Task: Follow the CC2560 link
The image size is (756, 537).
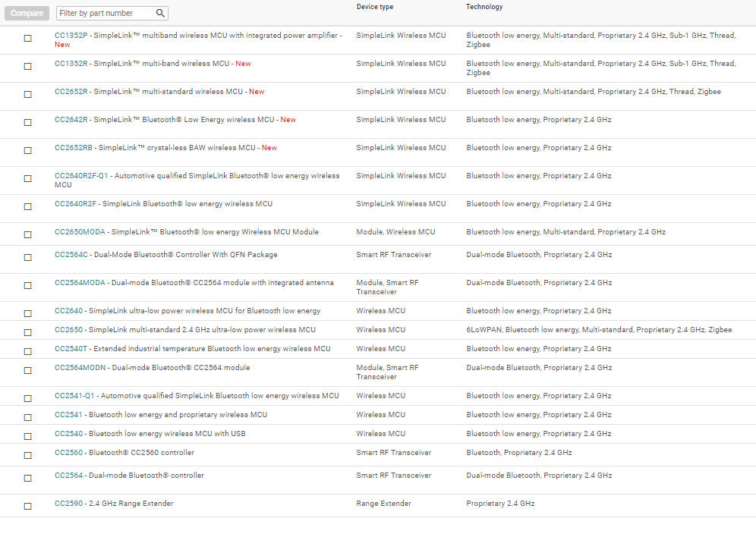Action: [x=68, y=452]
